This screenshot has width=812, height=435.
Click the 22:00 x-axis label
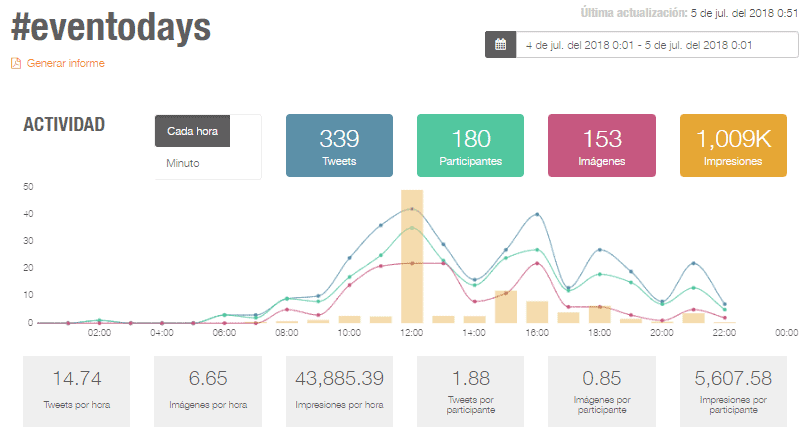(724, 332)
